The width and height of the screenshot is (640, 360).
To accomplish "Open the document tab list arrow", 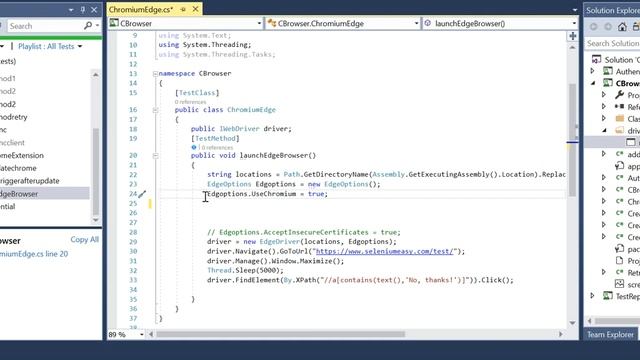I will coord(575,10).
